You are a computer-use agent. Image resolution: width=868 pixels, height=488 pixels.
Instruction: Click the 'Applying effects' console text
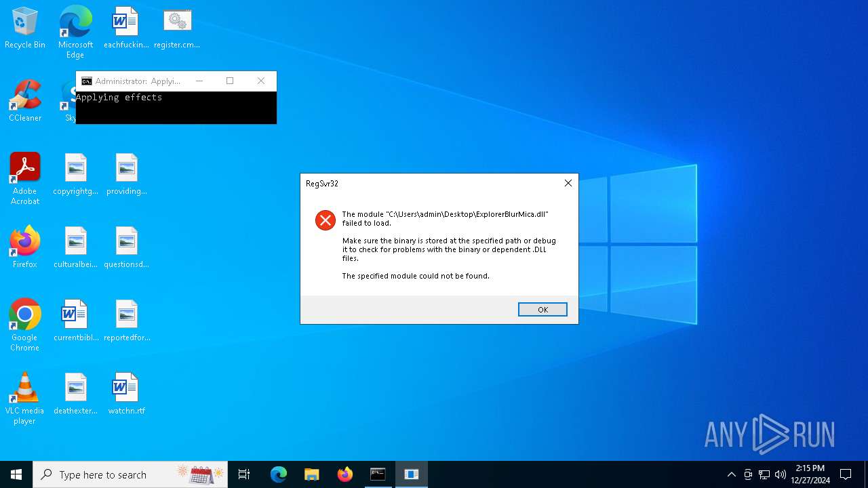coord(119,98)
